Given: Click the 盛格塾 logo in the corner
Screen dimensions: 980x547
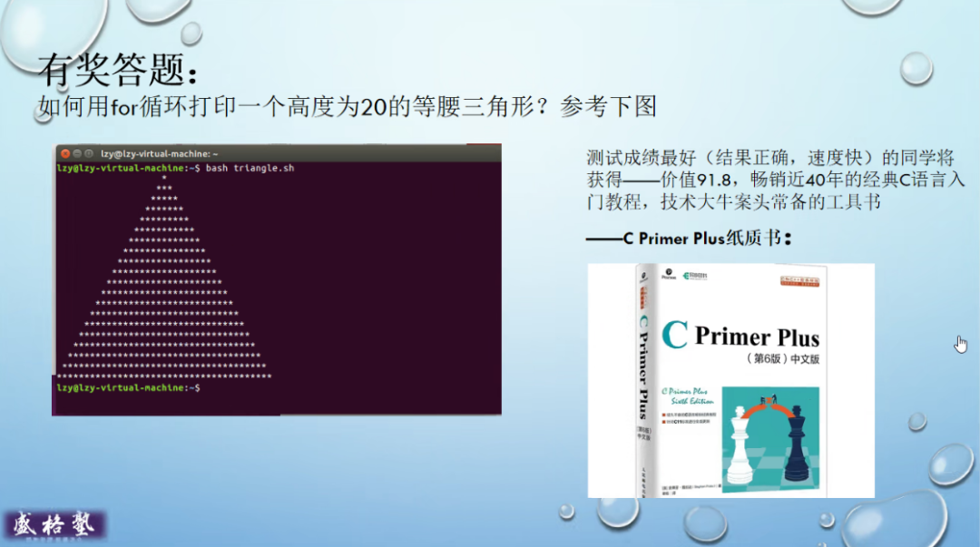Looking at the screenshot, I should (54, 525).
